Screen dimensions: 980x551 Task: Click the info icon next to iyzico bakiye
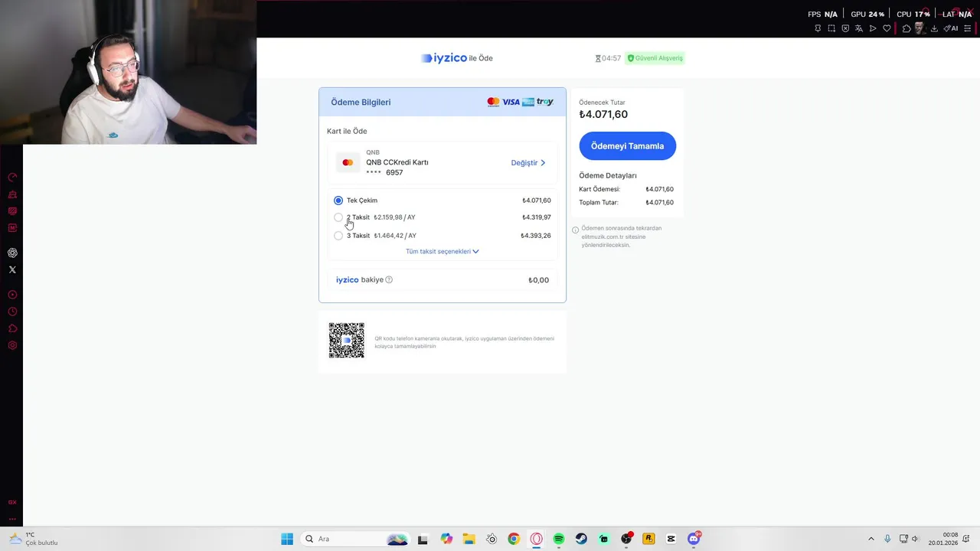point(389,279)
